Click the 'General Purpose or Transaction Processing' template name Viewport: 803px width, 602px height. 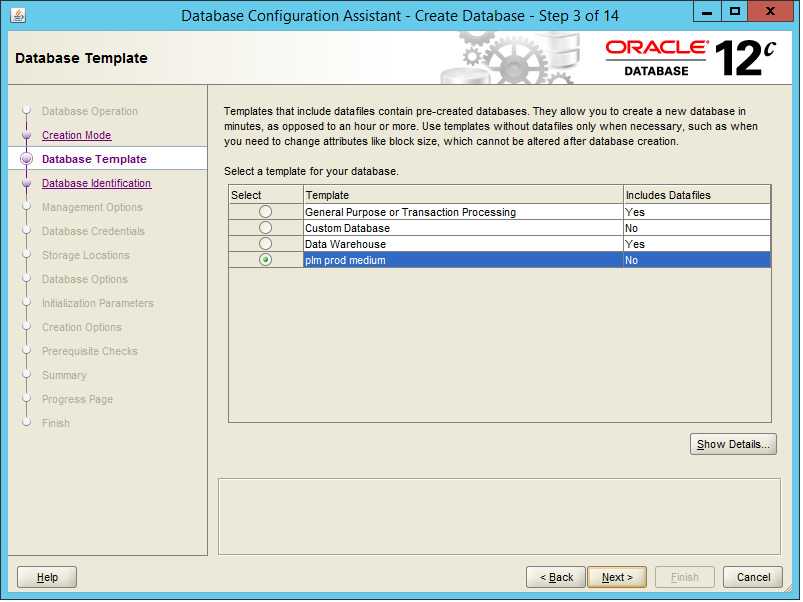click(410, 212)
